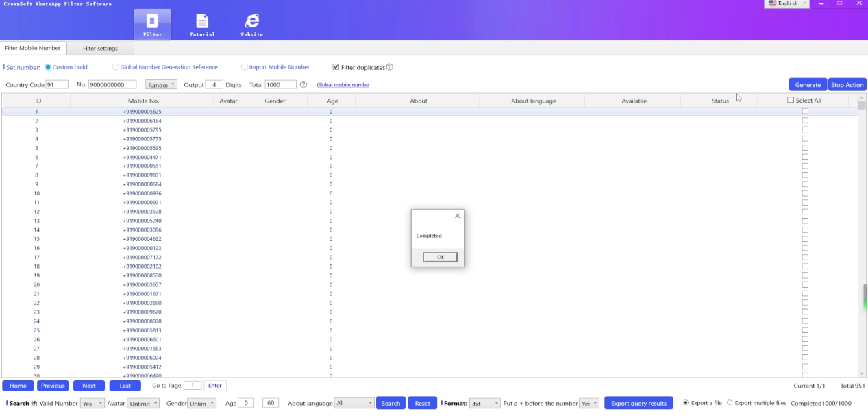Click the maximum Age 60 field

271,403
